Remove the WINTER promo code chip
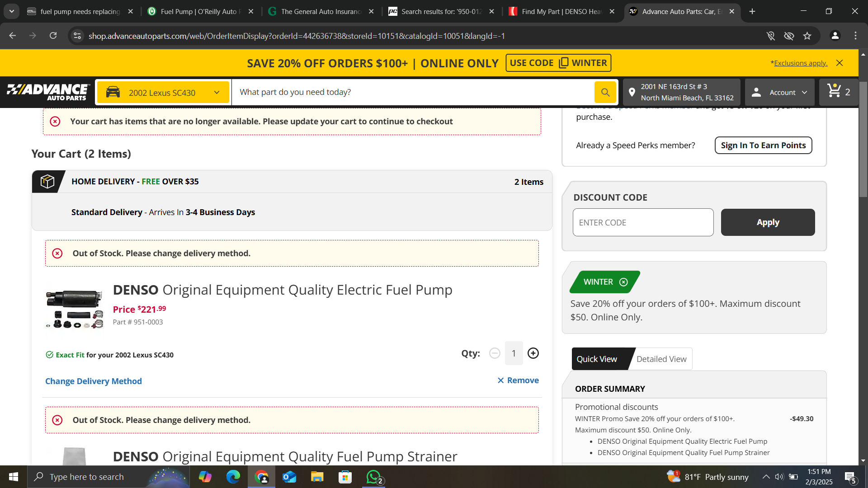This screenshot has height=488, width=868. [623, 282]
